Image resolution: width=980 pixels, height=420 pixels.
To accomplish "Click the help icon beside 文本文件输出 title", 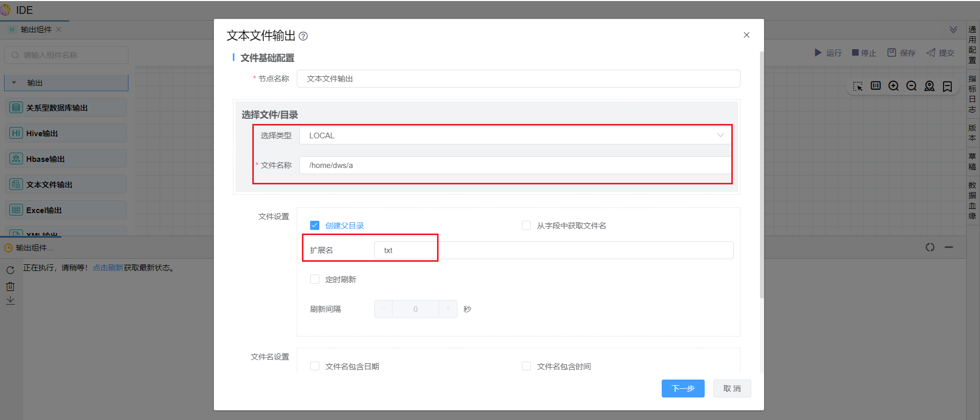I will click(x=303, y=36).
